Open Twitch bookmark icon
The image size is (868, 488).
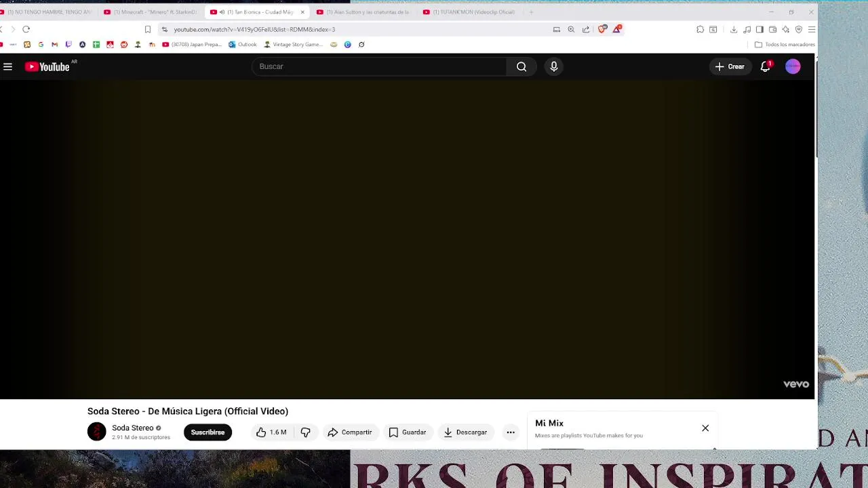pyautogui.click(x=68, y=45)
